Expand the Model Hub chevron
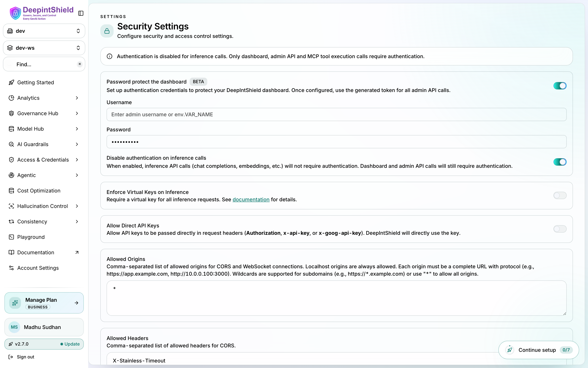Screen dimensions: 588x368 click(77, 129)
